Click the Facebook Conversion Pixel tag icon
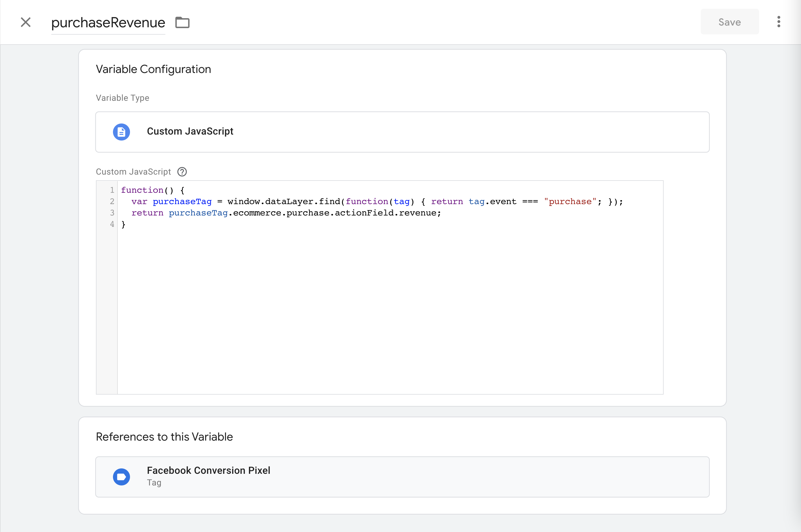Image resolution: width=801 pixels, height=532 pixels. [x=121, y=477]
